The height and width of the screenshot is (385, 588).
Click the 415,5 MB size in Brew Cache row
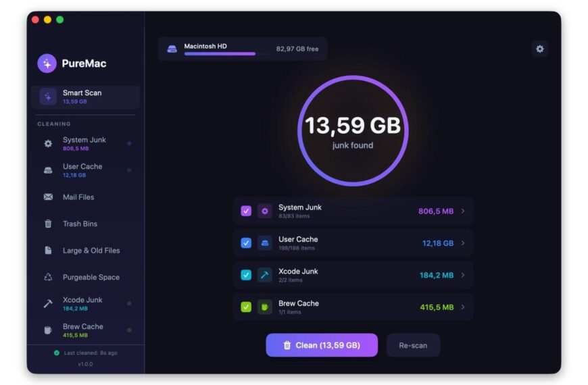tap(437, 307)
